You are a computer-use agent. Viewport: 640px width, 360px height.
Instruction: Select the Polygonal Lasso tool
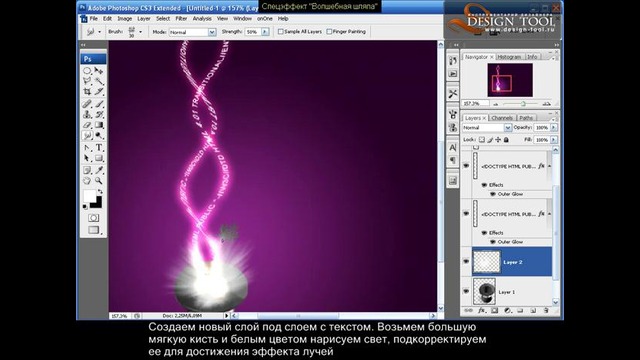click(87, 81)
